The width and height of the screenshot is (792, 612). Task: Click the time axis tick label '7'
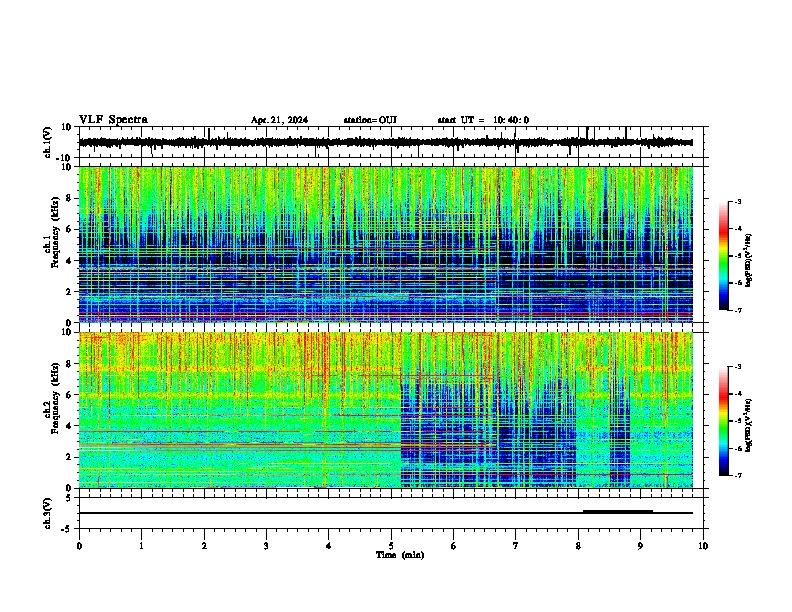tap(516, 546)
